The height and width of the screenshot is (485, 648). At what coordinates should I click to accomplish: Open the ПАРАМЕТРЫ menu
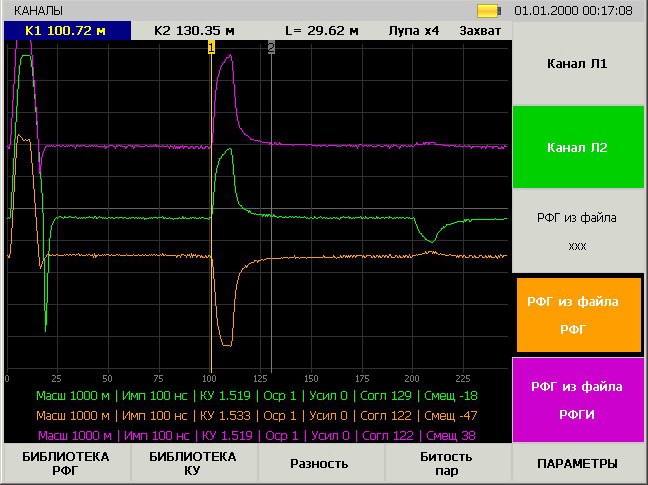[x=578, y=464]
